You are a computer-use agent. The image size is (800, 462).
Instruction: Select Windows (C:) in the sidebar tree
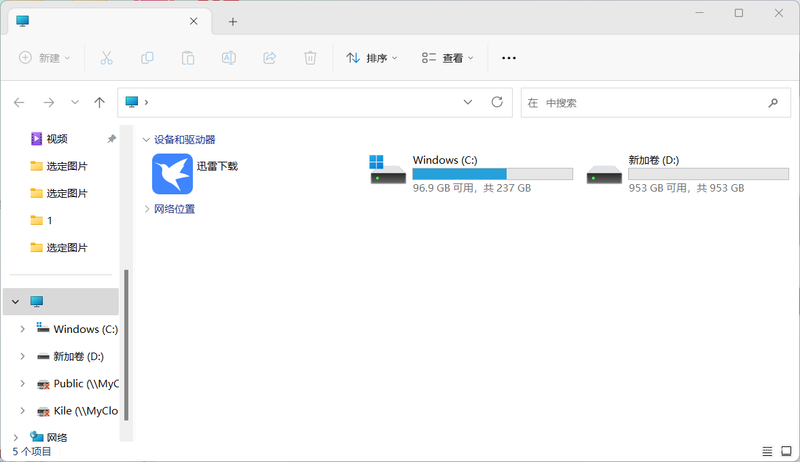(86, 329)
